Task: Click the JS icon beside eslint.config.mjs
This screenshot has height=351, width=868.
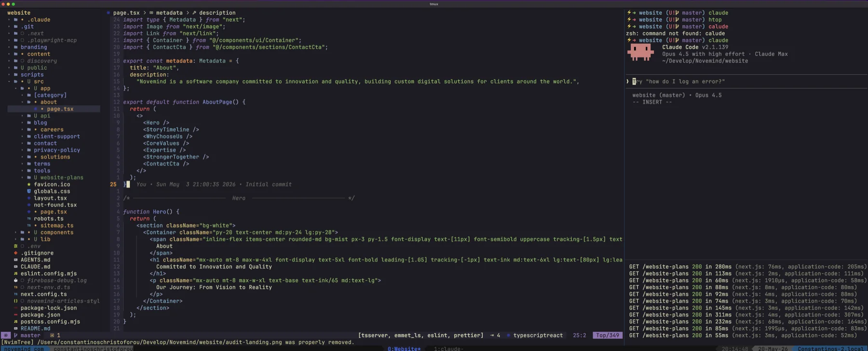Action: pos(16,273)
